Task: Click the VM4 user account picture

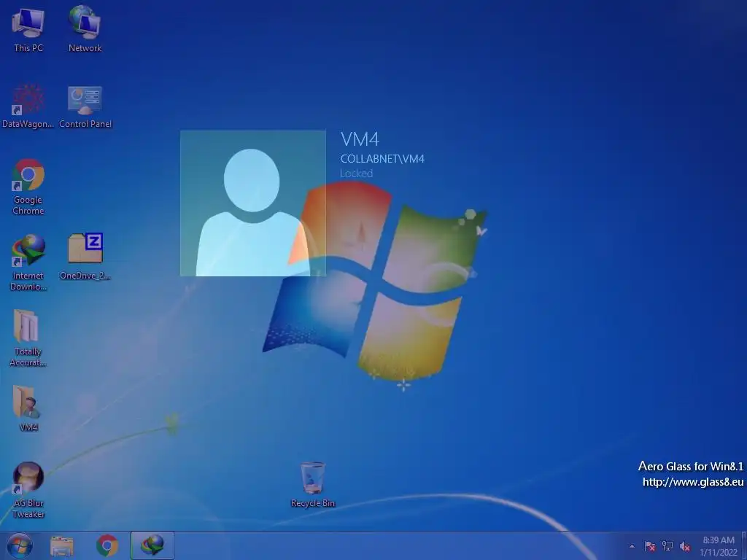Action: (x=253, y=203)
